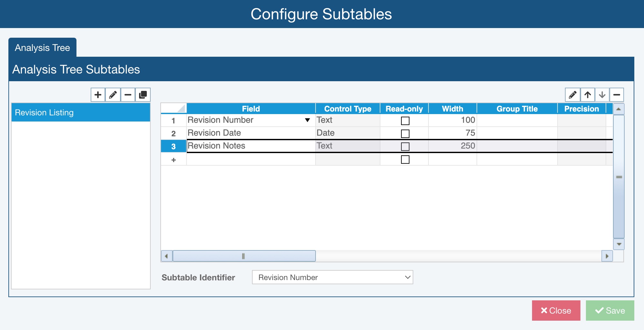This screenshot has width=644, height=330.
Task: Click the duplicate subtable copy icon
Action: (143, 95)
